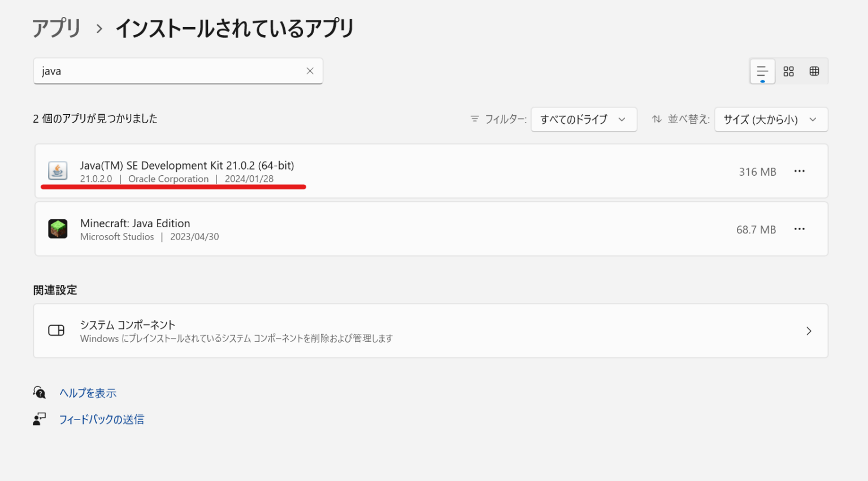The image size is (868, 481).
Task: Expand the システム コンポーネント settings row
Action: click(x=808, y=331)
